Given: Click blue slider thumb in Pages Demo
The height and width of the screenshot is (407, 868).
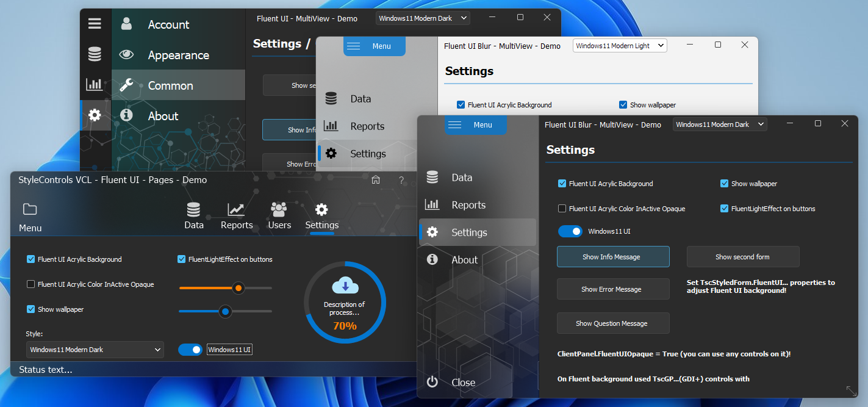Looking at the screenshot, I should tap(226, 311).
